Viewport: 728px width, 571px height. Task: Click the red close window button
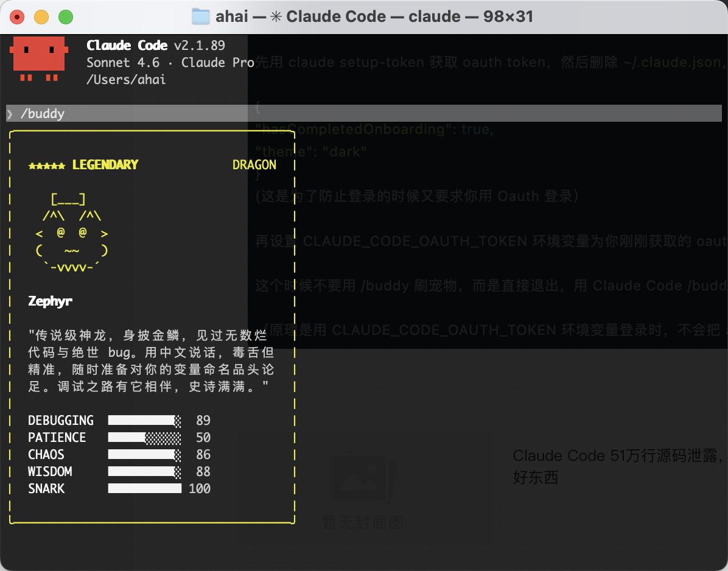[17, 17]
